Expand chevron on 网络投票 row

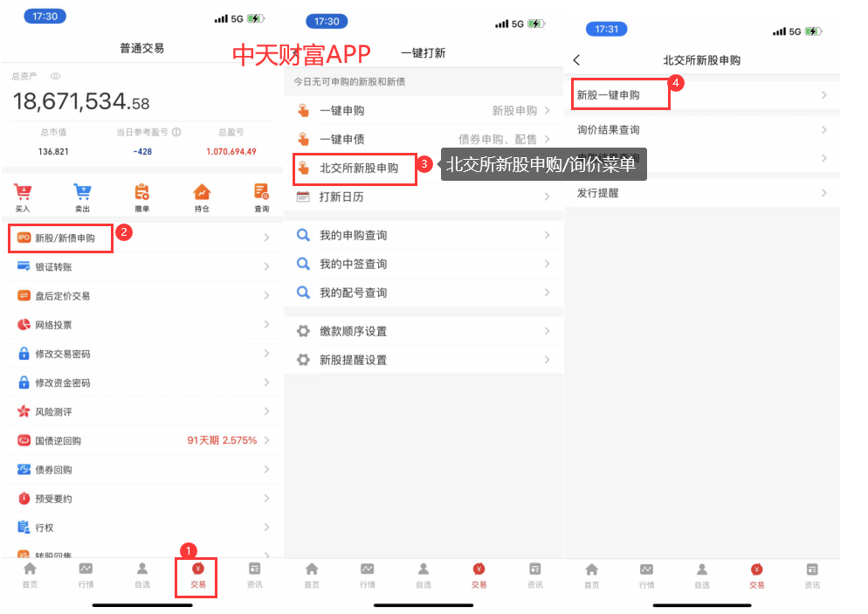coord(266,324)
